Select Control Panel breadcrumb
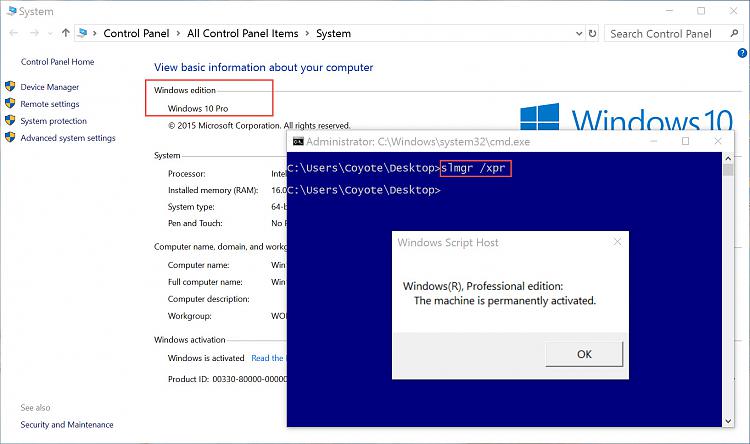Viewport: 750px width, 444px height. point(136,33)
